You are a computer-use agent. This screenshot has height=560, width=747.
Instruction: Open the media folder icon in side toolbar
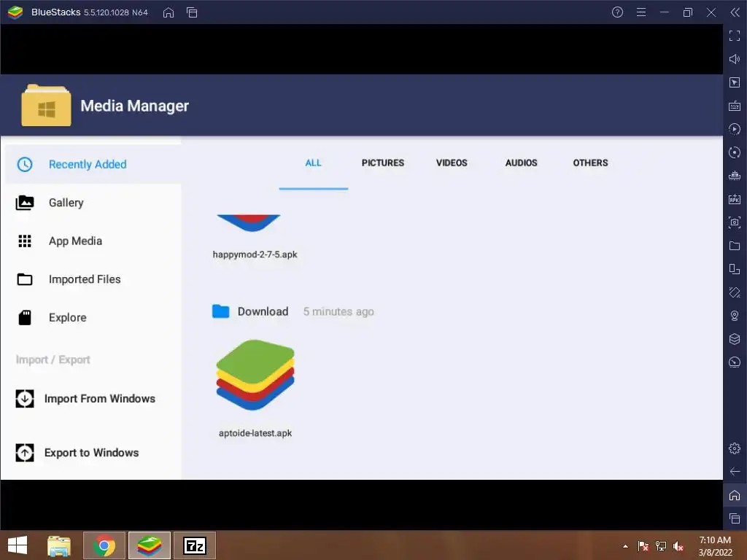pos(735,246)
